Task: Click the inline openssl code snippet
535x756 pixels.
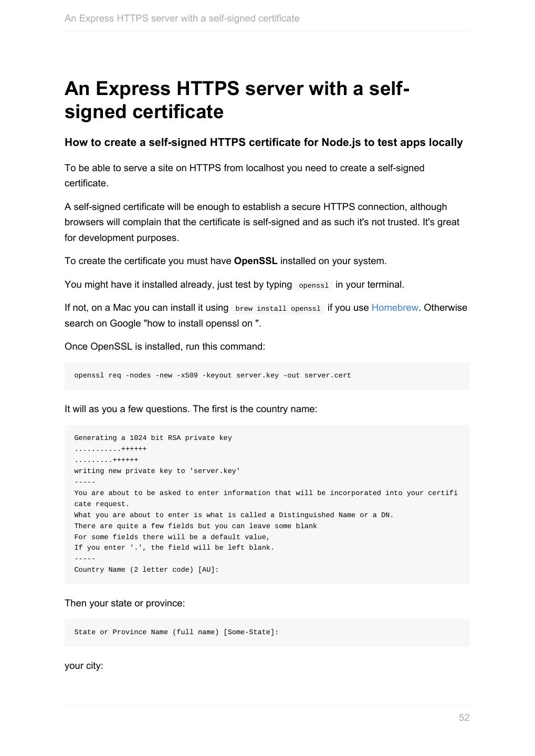Action: tap(313, 285)
